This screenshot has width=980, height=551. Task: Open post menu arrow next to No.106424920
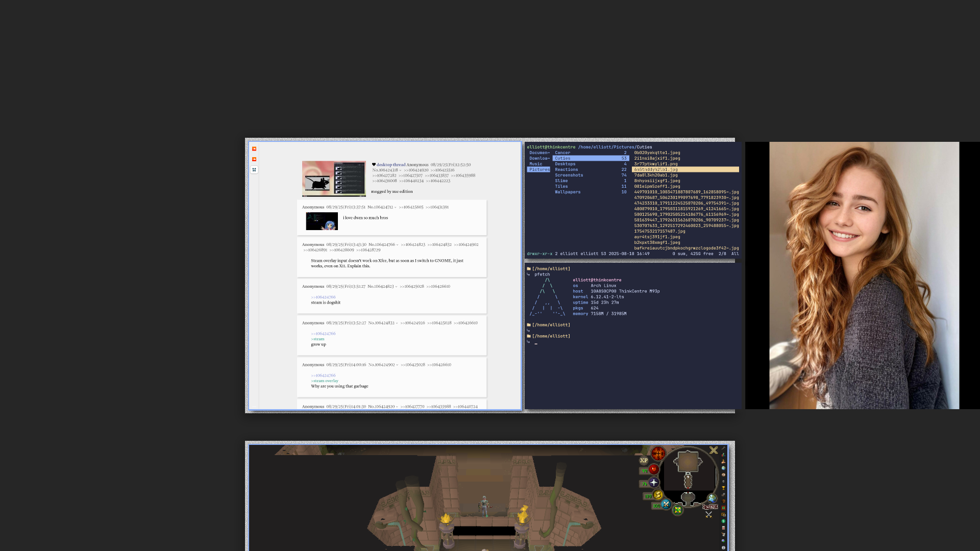(x=397, y=407)
